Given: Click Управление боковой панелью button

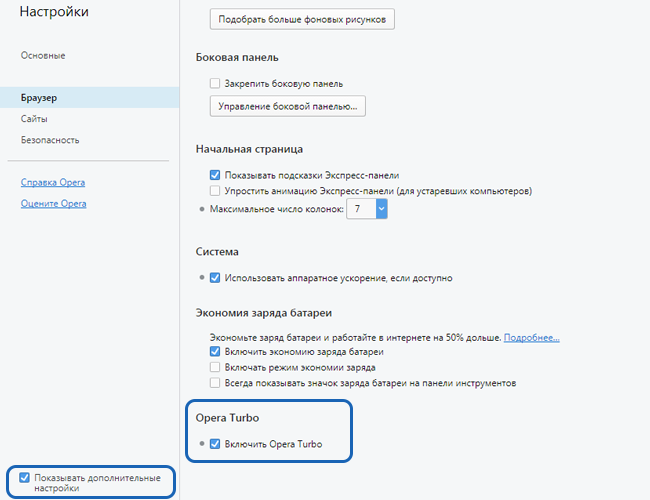Looking at the screenshot, I should (x=288, y=106).
